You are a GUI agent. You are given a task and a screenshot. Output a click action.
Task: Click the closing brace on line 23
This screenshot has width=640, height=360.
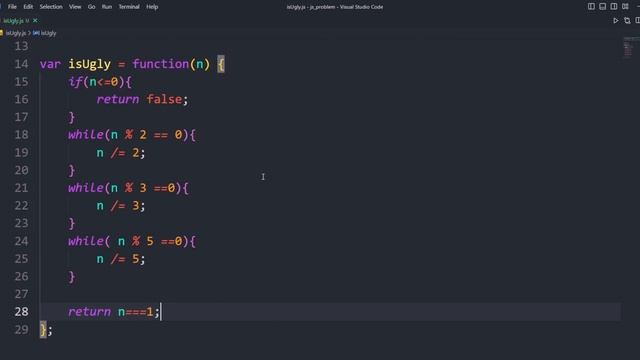coord(72,224)
